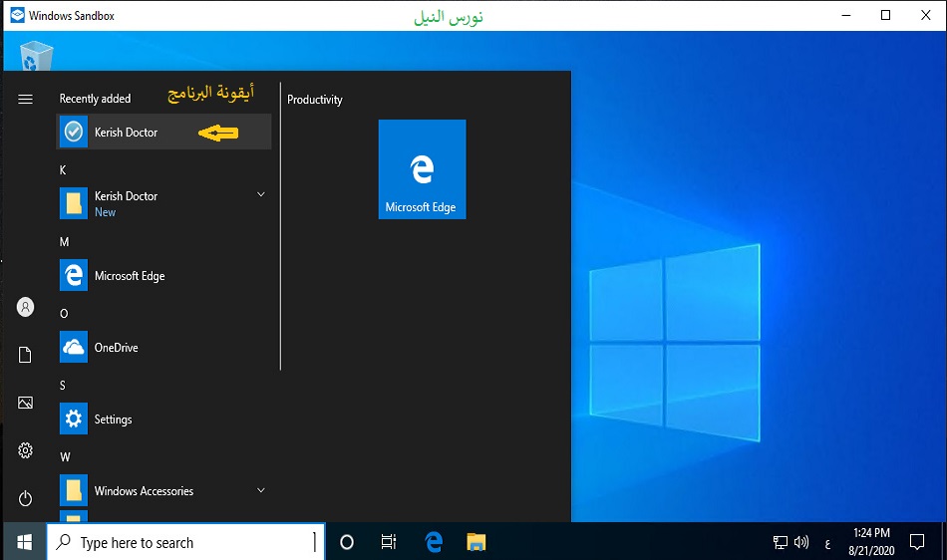Launch Microsoft Edge from app list
The image size is (947, 560).
(x=129, y=276)
